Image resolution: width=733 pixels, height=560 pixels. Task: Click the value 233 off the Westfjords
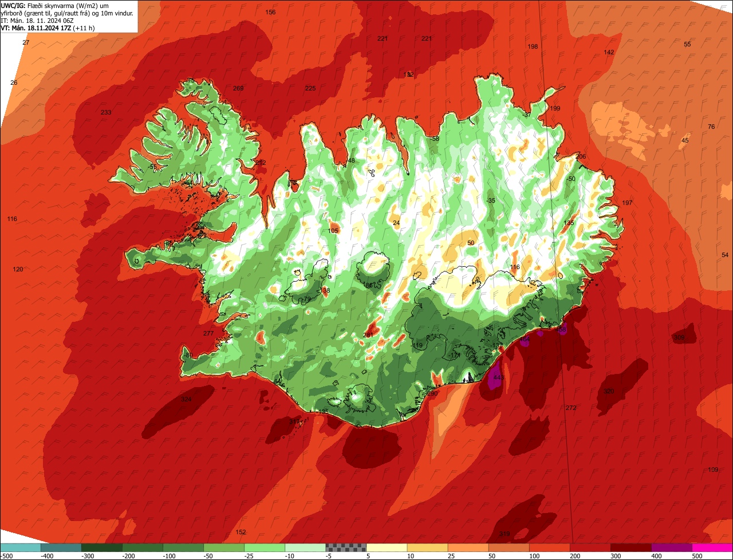pos(106,112)
